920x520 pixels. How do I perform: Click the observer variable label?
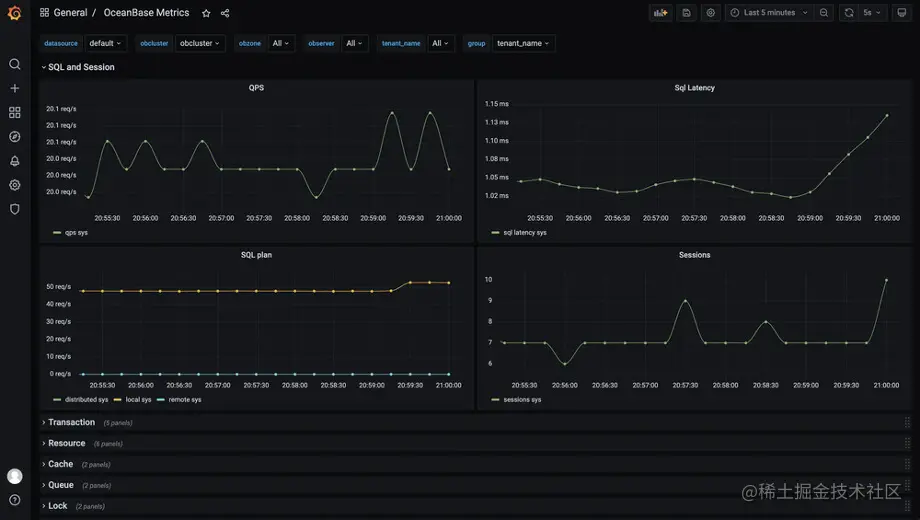pyautogui.click(x=322, y=43)
